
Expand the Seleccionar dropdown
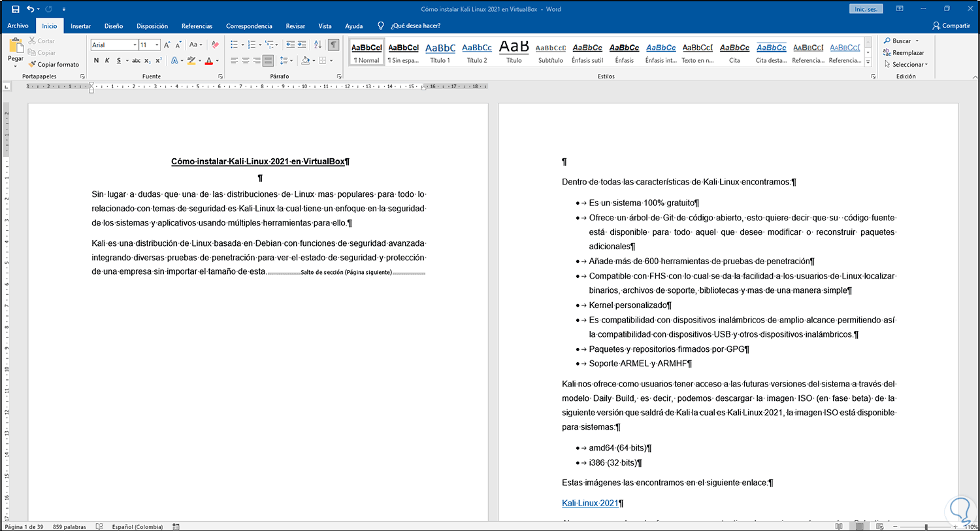[x=905, y=65]
